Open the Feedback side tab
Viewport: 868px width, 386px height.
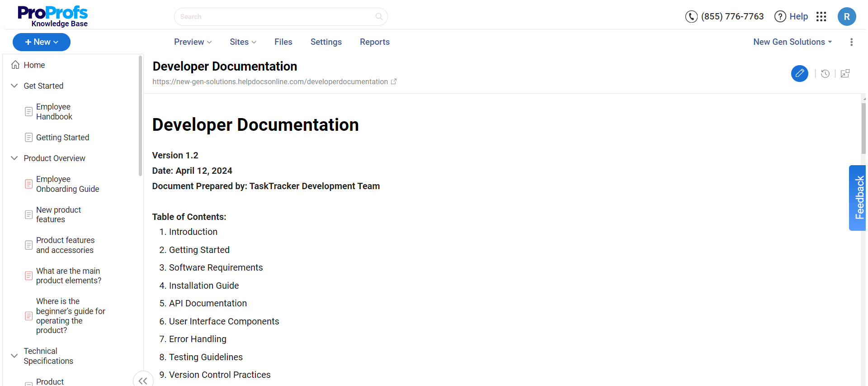coord(858,198)
